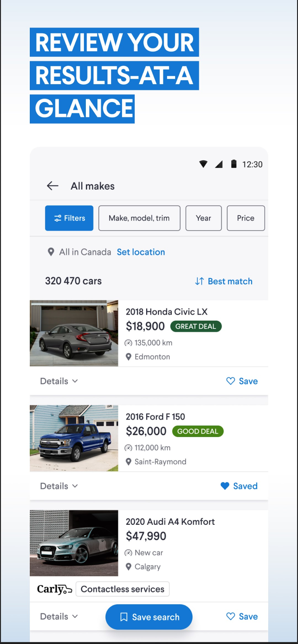This screenshot has width=298, height=644.
Task: Unsave the 2016 Ford F 150 listing
Action: click(x=239, y=486)
